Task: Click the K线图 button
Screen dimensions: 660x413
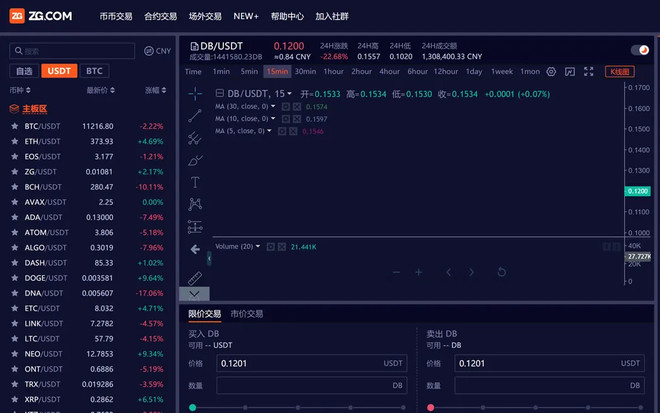Action: pyautogui.click(x=620, y=72)
